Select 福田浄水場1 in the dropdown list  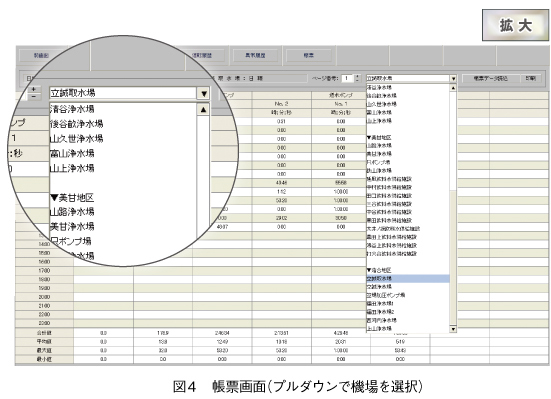click(408, 303)
